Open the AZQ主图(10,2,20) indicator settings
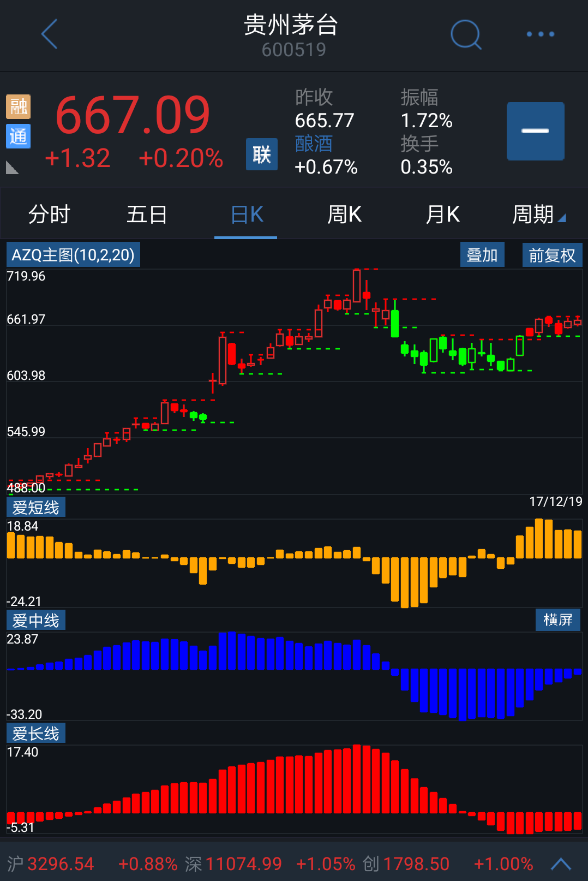588x881 pixels. coord(73,255)
